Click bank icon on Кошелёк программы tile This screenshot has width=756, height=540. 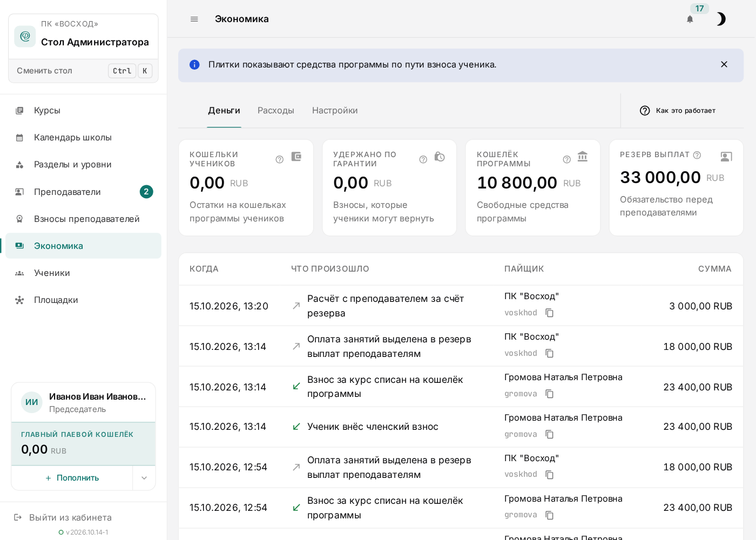[583, 157]
